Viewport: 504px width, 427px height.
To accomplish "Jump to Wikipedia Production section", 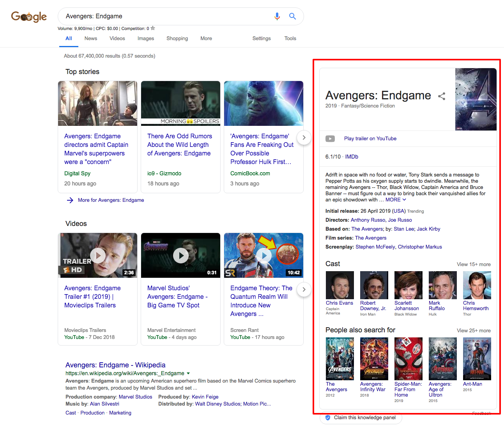I will [92, 413].
